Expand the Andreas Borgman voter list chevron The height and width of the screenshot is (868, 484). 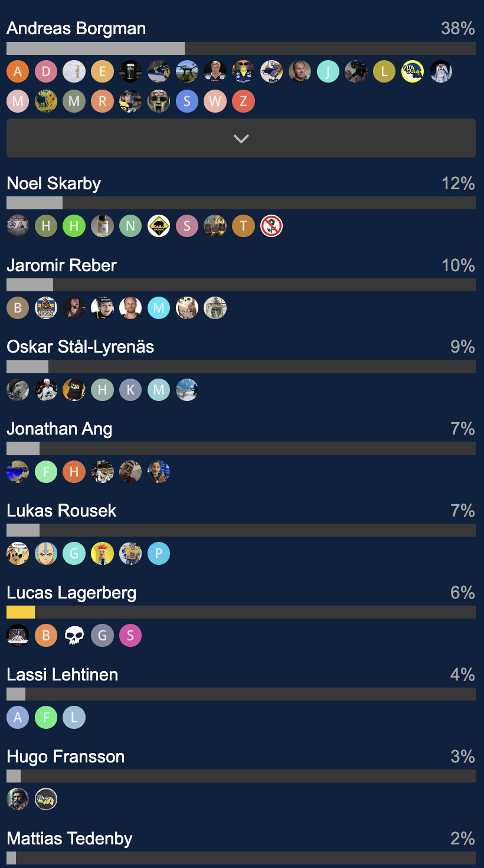click(241, 139)
